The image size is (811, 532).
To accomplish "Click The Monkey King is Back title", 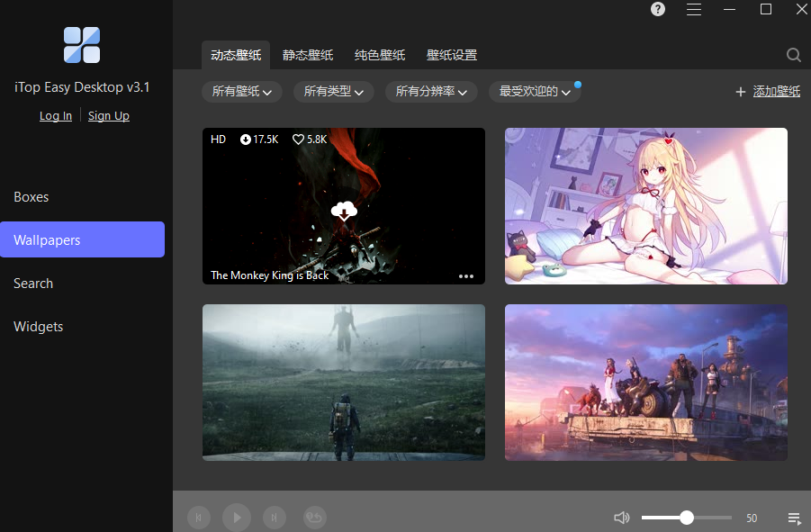I will coord(269,275).
